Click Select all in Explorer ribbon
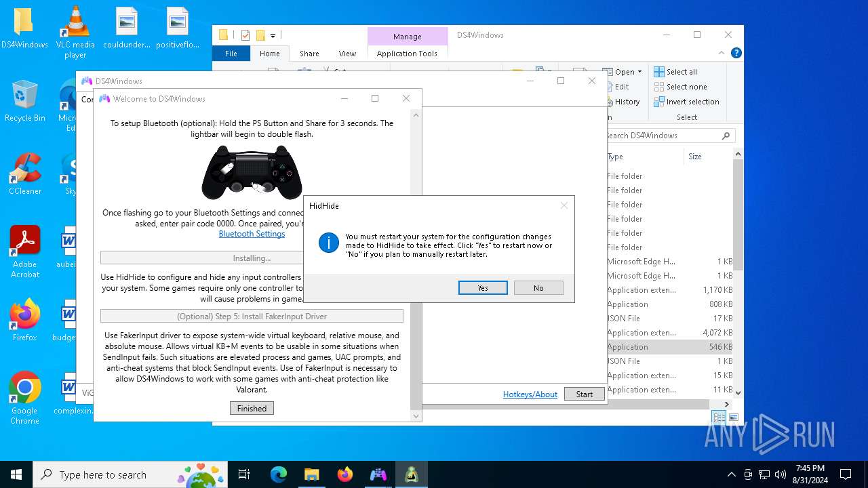 click(x=675, y=72)
